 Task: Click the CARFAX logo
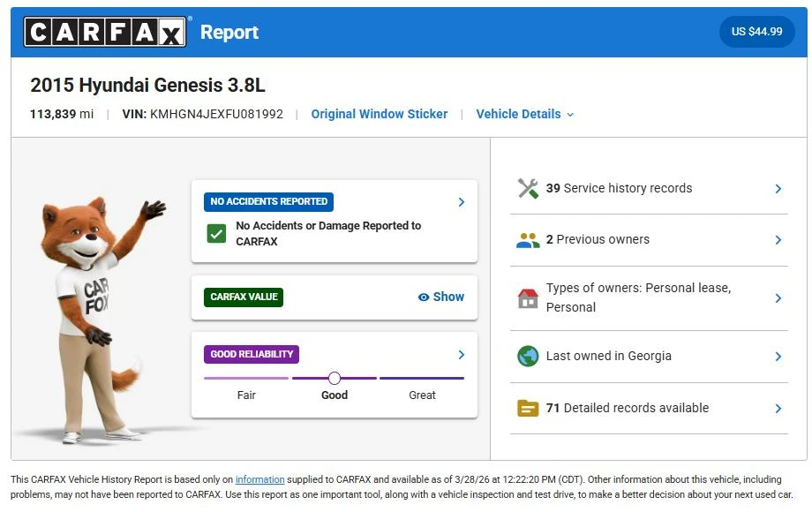(105, 32)
